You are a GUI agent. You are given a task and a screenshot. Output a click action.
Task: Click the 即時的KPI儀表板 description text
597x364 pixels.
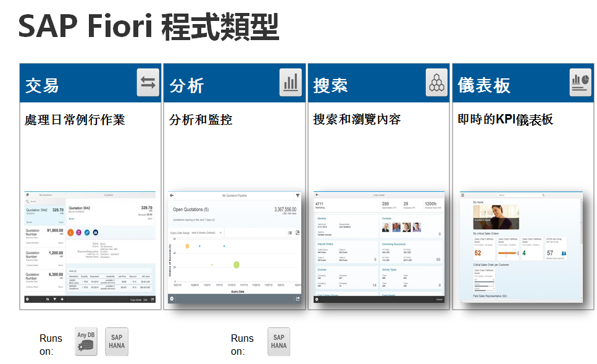pyautogui.click(x=505, y=120)
